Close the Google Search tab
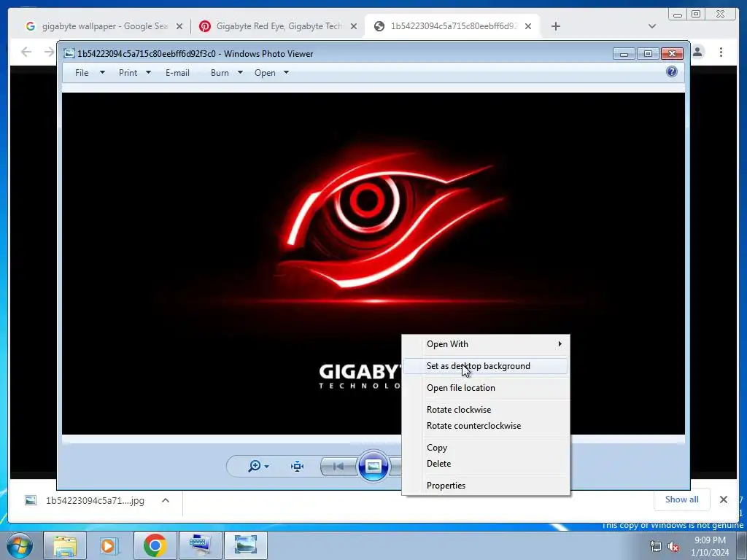 pyautogui.click(x=179, y=27)
